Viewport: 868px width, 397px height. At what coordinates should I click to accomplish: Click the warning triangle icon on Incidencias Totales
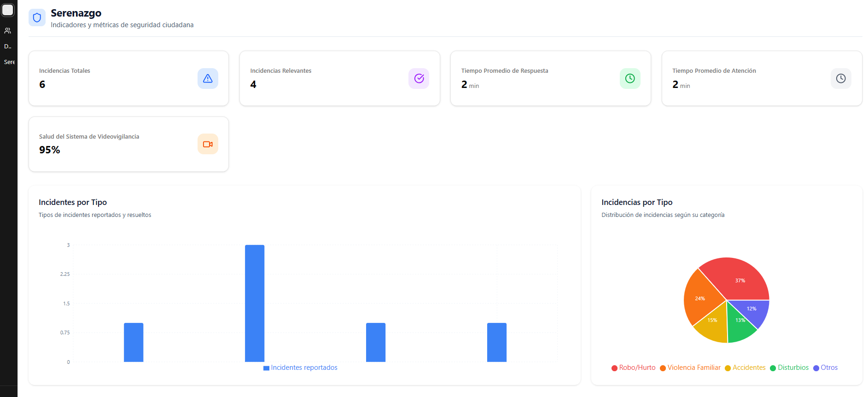208,79
